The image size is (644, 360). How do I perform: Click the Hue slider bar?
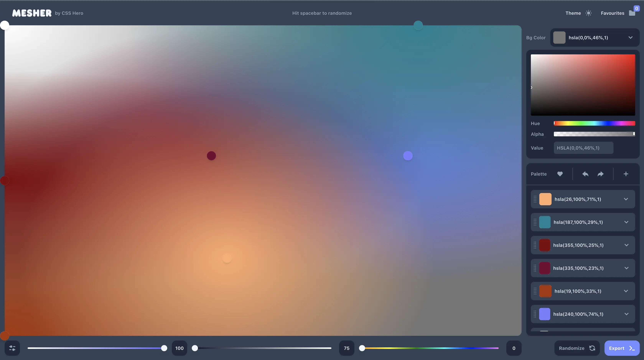pos(594,123)
